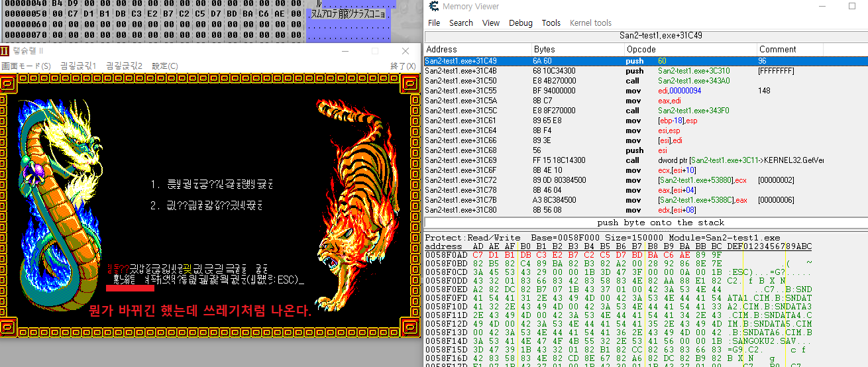The image size is (868, 367).
Task: Click hex dump row address 0058F0AD
Action: 445,254
